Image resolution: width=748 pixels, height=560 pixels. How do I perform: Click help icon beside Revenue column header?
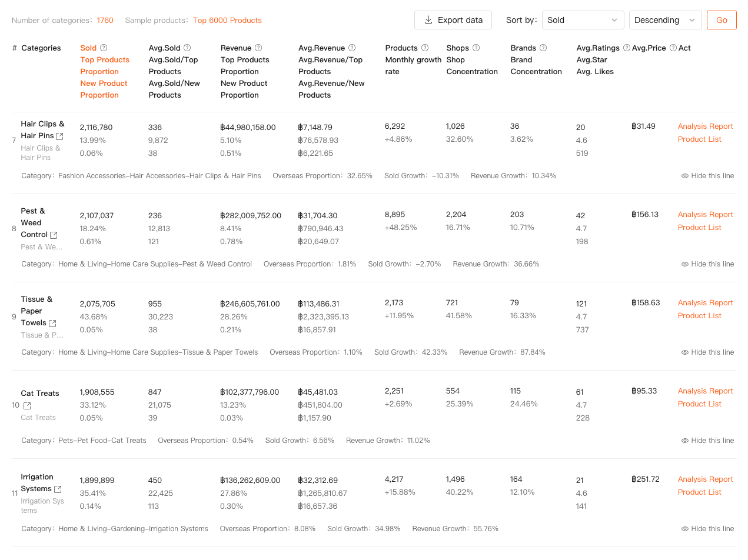coord(258,48)
